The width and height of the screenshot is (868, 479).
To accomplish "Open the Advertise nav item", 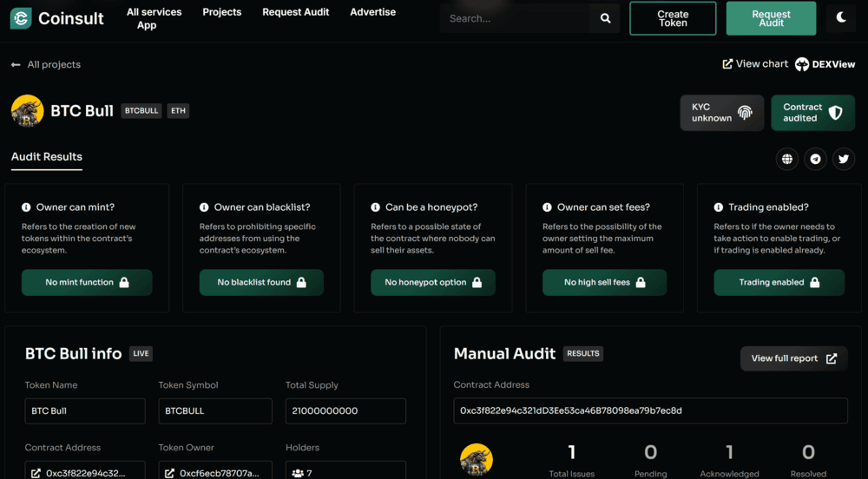I will [372, 11].
